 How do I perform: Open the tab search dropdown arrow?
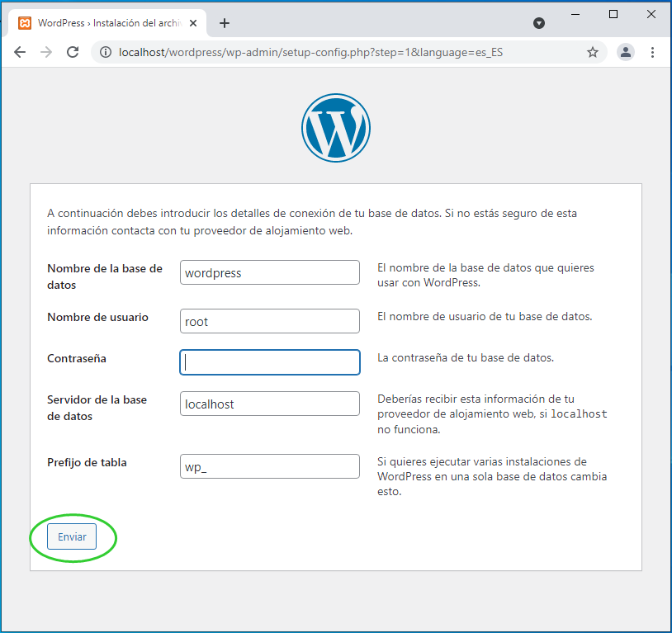tap(539, 23)
